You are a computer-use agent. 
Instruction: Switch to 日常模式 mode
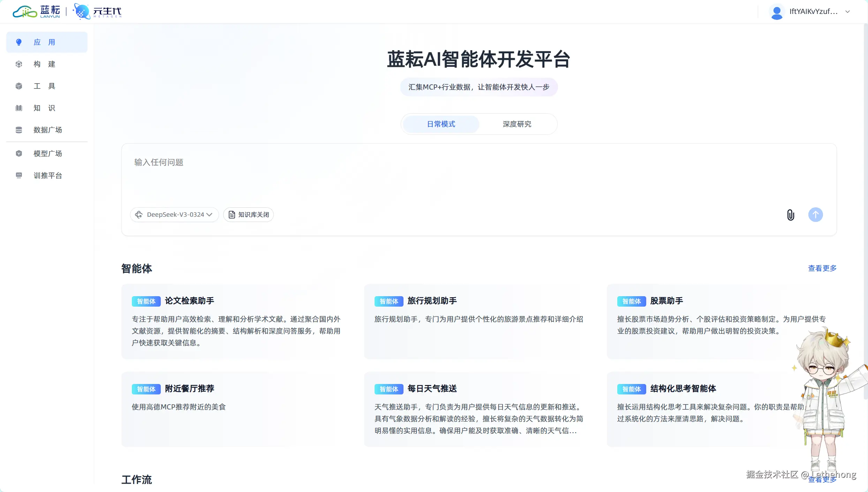tap(441, 124)
